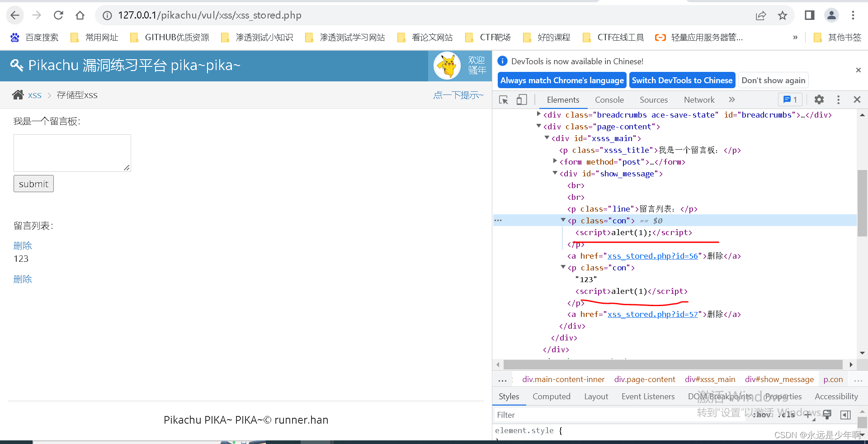
Task: Click Switch DevTools to Chinese button
Action: tap(682, 80)
